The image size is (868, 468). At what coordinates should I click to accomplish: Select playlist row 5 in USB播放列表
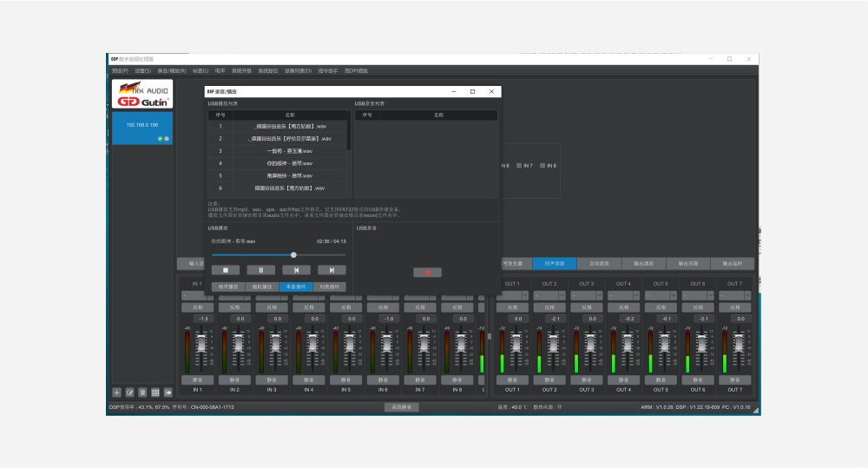click(x=278, y=175)
